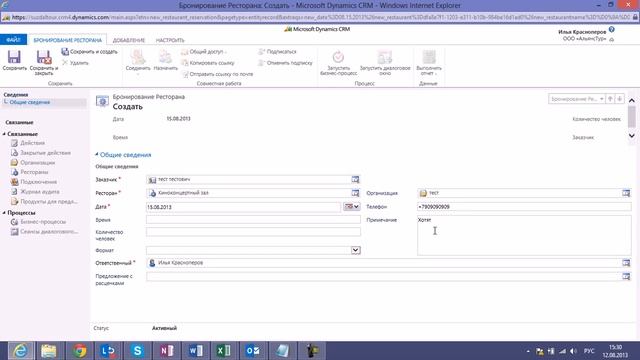Open the Выполнить отчет dropdown

point(429,62)
